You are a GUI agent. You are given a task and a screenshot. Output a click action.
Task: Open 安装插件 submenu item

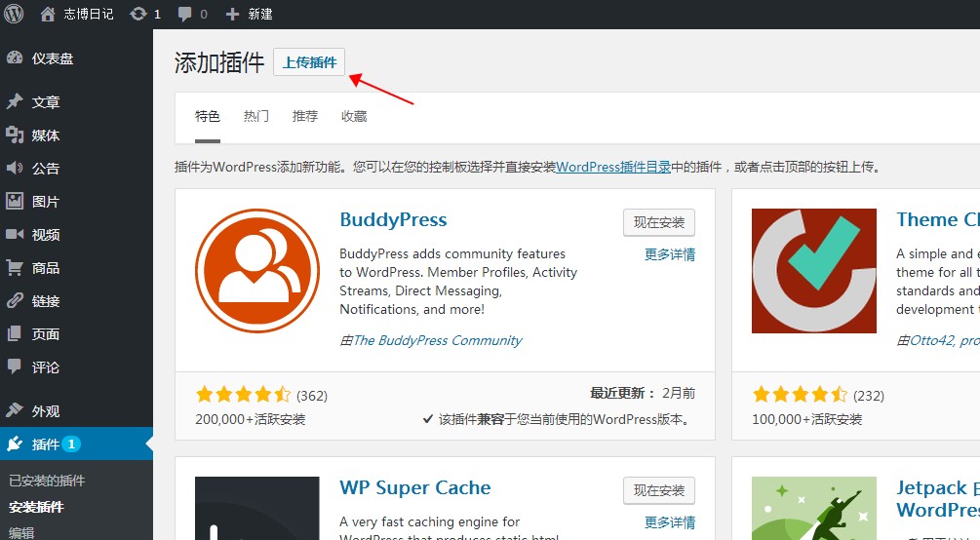pos(36,507)
